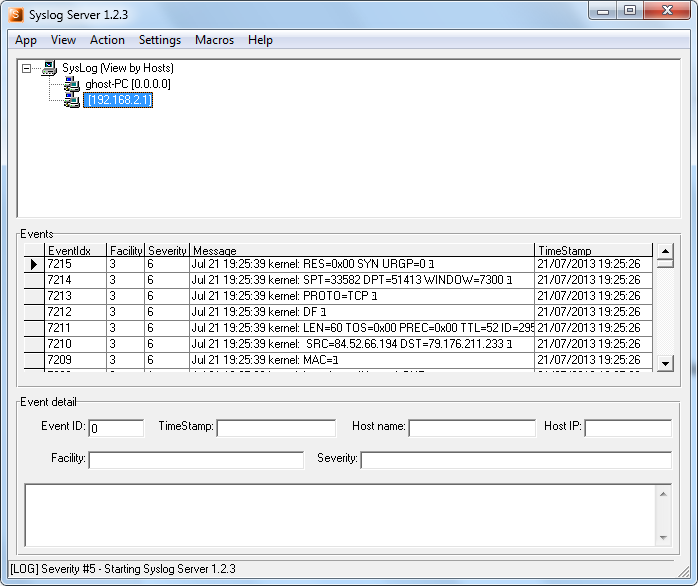The width and height of the screenshot is (698, 586).
Task: Open the View menu
Action: coord(63,40)
